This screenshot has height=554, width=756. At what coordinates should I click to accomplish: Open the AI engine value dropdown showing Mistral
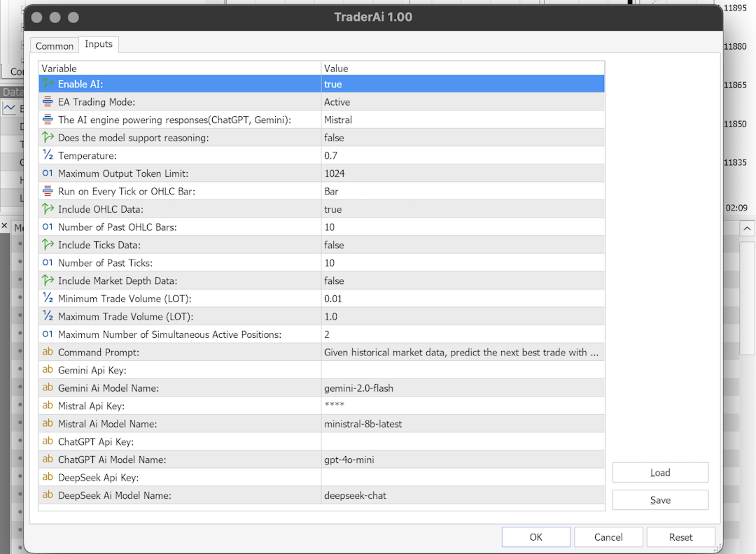pos(463,120)
